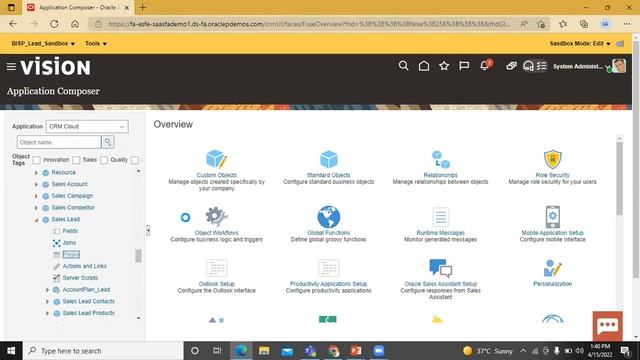Open the Global Functions globe icon
This screenshot has width=640, height=360.
[329, 217]
